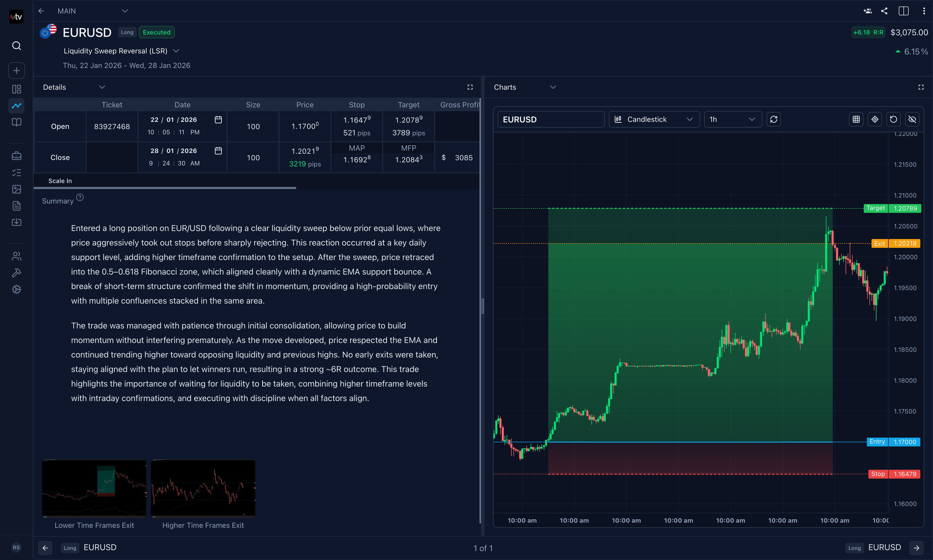Go to next trade arrow at bottom
This screenshot has height=560, width=933.
916,548
